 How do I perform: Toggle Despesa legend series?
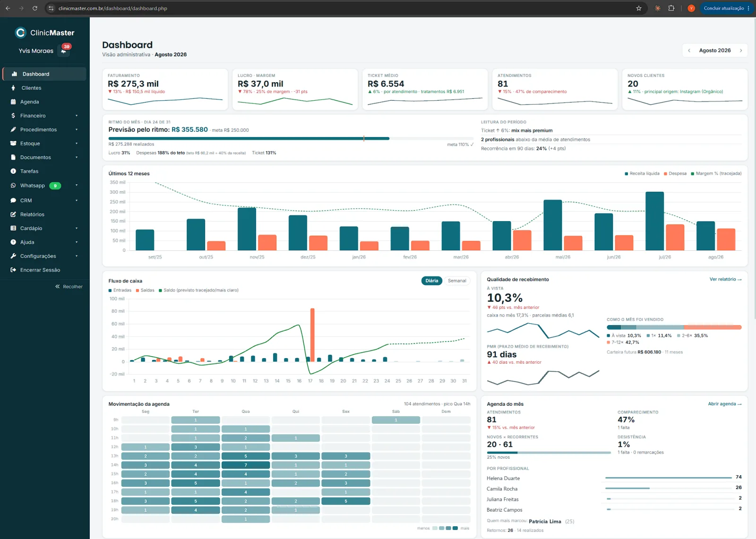tap(675, 173)
